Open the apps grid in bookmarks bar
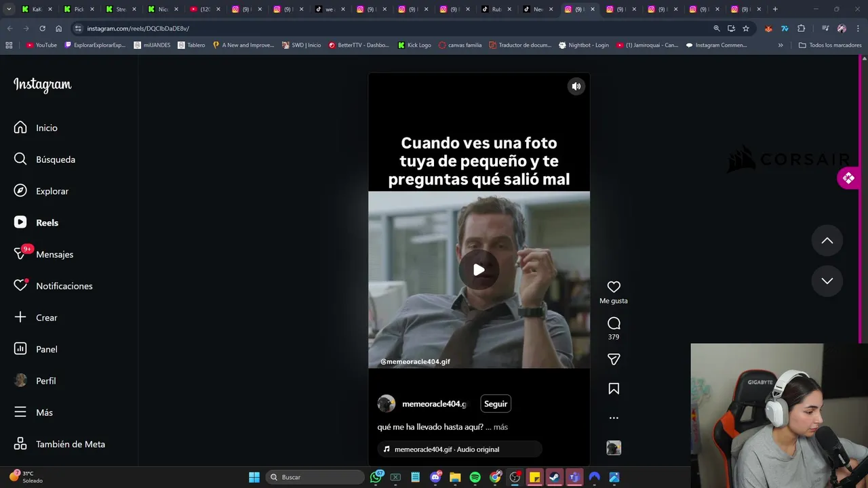Viewport: 868px width, 488px height. pos(9,45)
